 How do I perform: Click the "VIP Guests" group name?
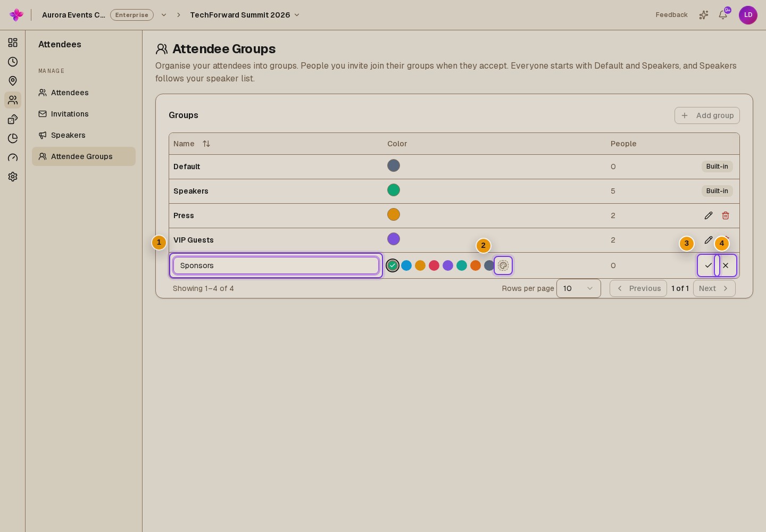coord(194,240)
